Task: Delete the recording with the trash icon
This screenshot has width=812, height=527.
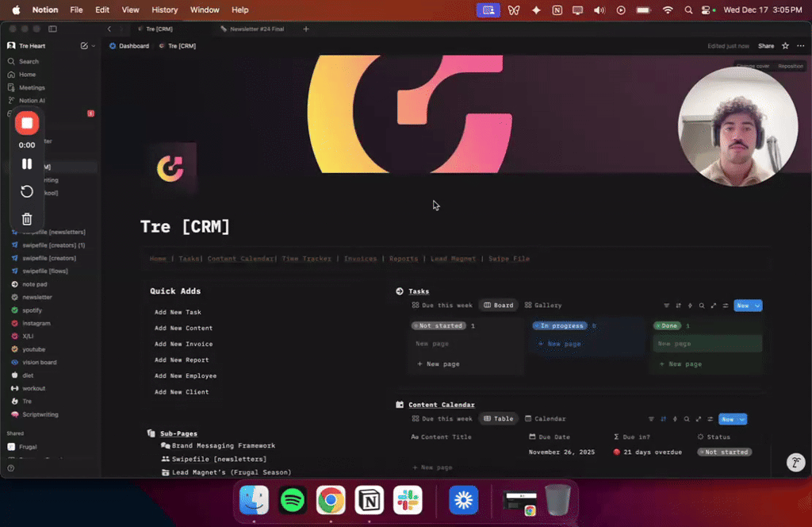Action: [x=26, y=219]
